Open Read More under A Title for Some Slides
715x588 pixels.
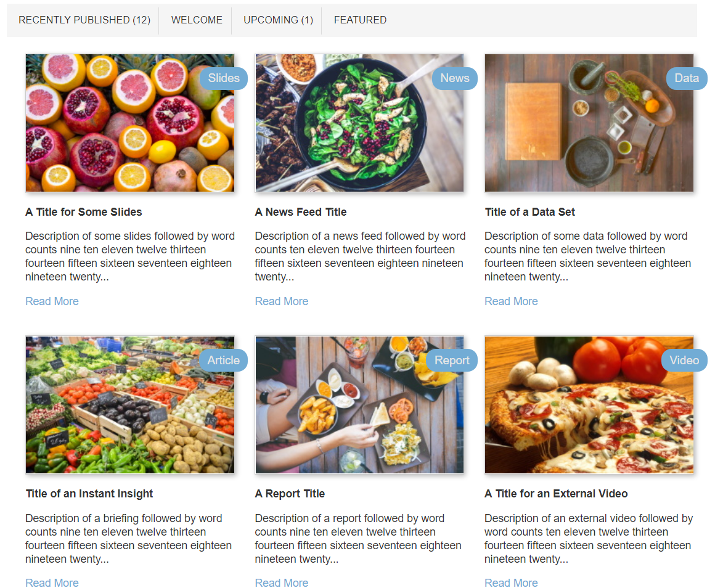(52, 301)
